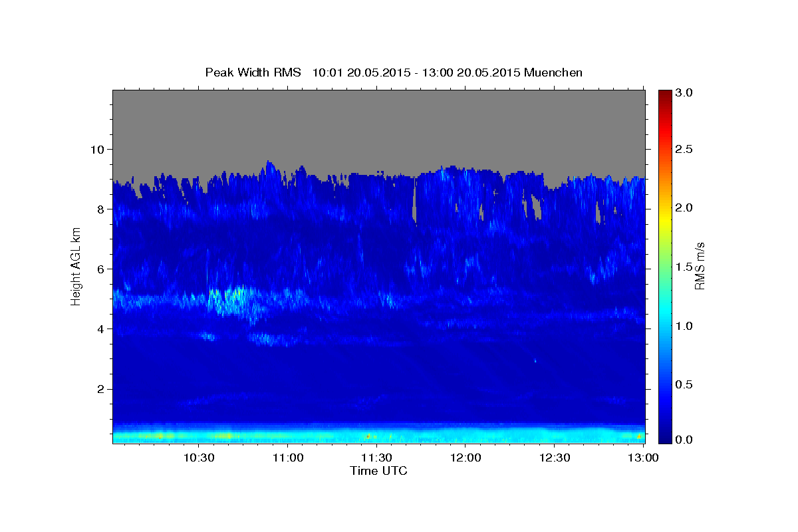798x532 pixels.
Task: Click the plot title 'Peak Width RMS'
Action: (253, 72)
